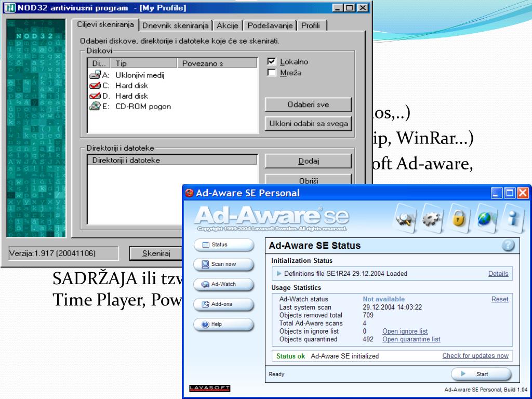
Task: Click the Start button in Ad-Aware
Action: (481, 374)
